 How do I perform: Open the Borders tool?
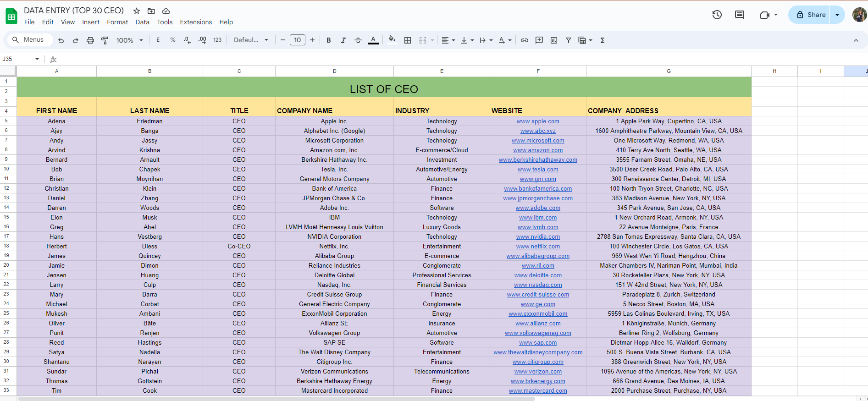(x=408, y=40)
